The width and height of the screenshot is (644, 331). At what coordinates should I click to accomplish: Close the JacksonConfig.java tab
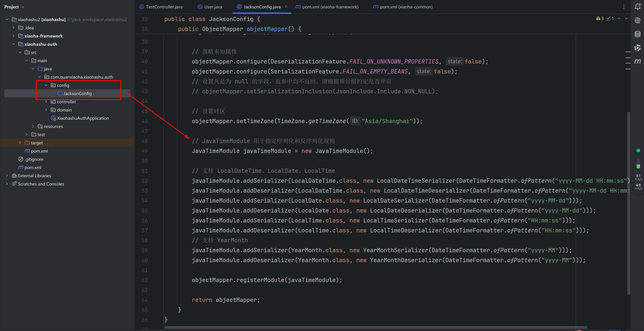click(286, 7)
